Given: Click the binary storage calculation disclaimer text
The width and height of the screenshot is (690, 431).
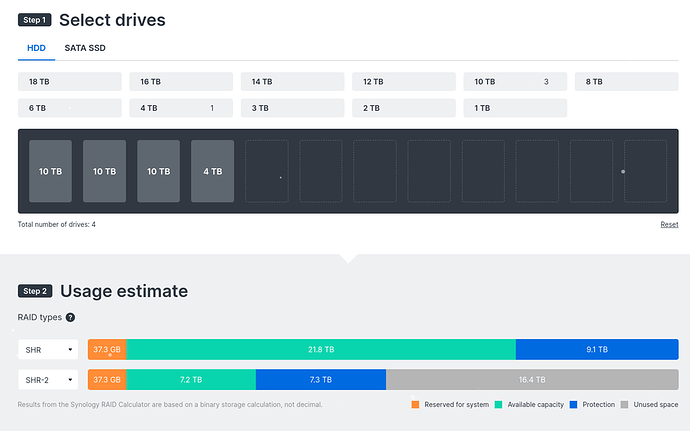Looking at the screenshot, I should point(170,405).
